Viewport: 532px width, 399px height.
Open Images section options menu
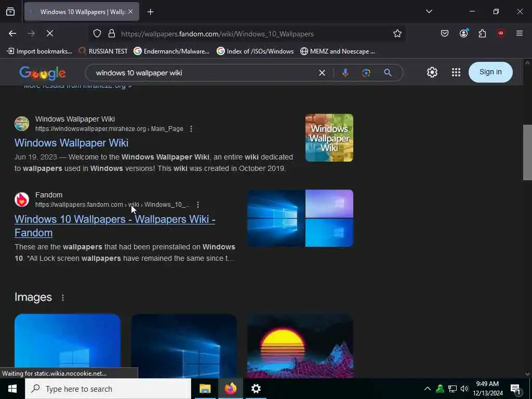pos(63,298)
